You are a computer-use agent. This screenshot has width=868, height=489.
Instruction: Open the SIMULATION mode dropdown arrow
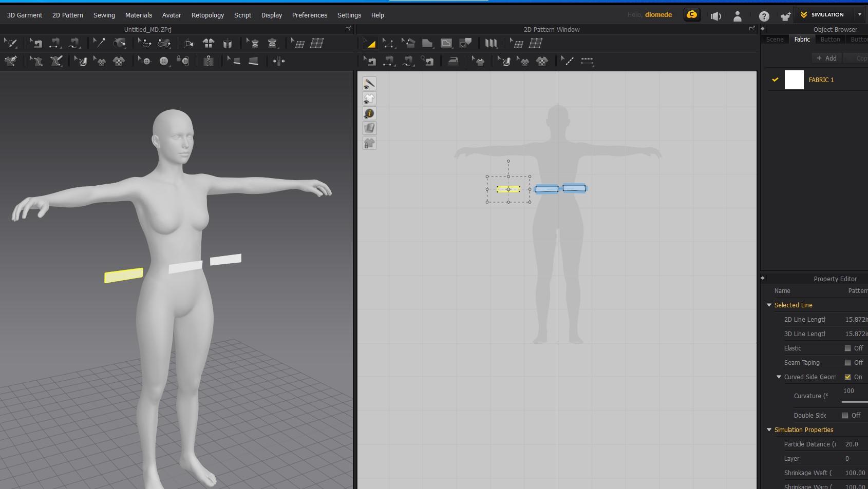point(859,15)
